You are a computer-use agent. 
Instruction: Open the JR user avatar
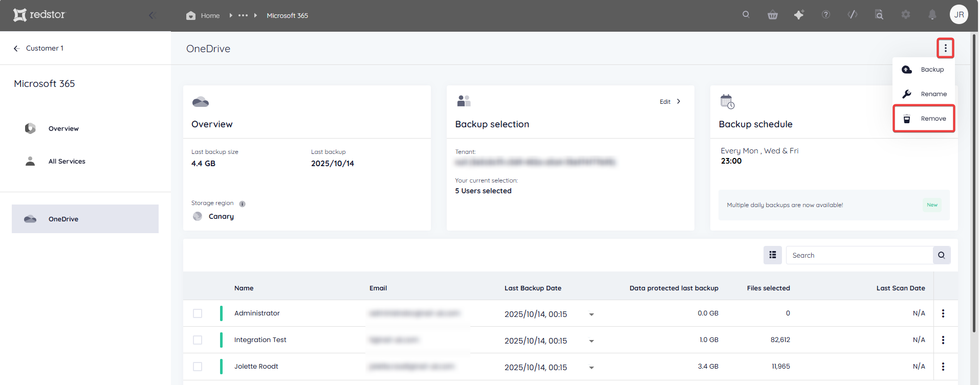click(x=959, y=15)
